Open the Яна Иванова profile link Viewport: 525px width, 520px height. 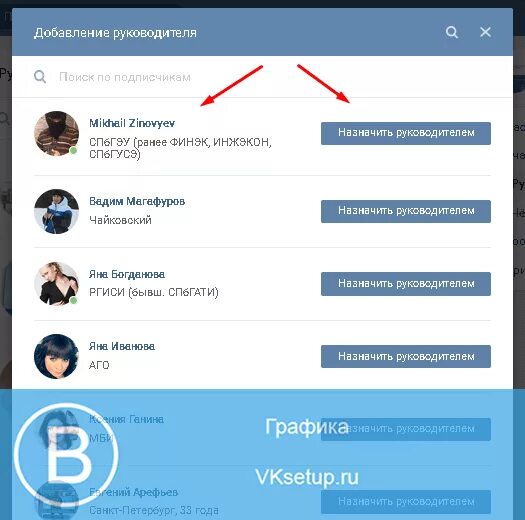[122, 346]
